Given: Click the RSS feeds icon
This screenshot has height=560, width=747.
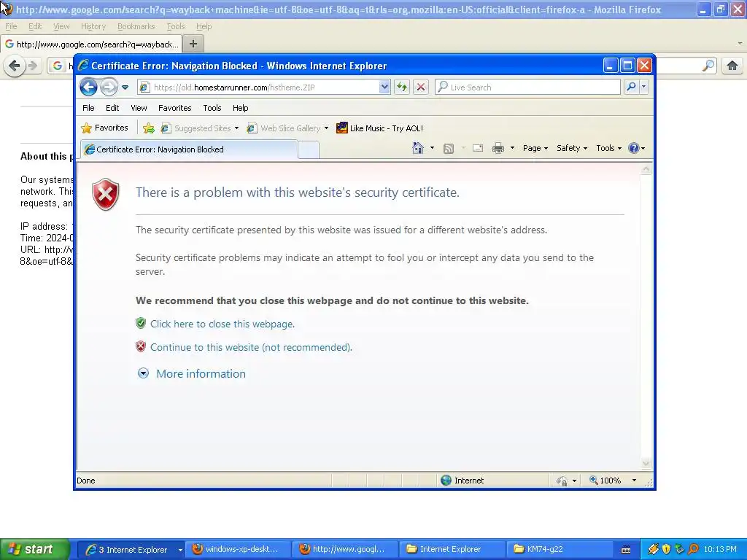Looking at the screenshot, I should 449,149.
